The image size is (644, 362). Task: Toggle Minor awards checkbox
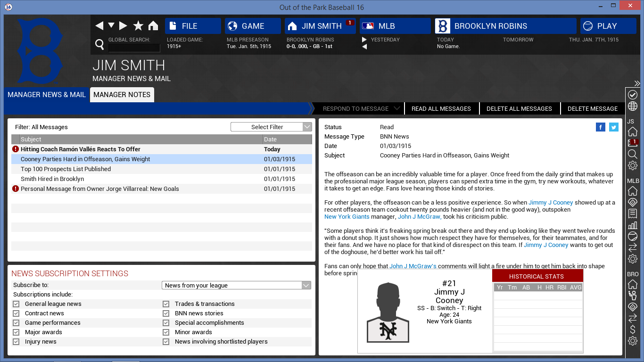pos(166,332)
